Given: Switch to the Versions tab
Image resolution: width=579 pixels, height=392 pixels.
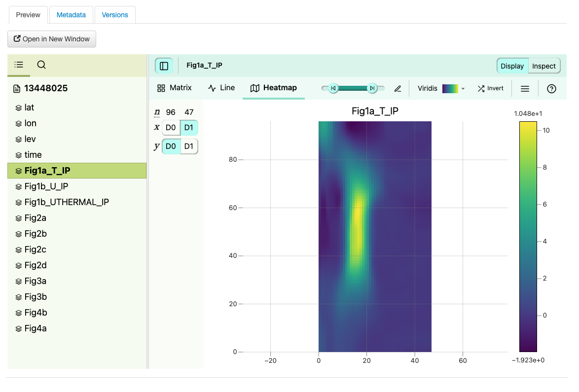Looking at the screenshot, I should [115, 15].
